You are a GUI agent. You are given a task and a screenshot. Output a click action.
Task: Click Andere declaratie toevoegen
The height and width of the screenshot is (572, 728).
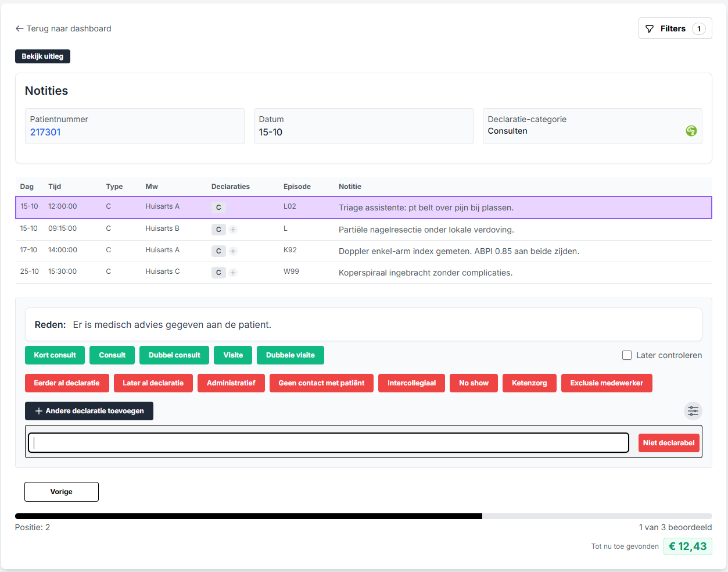[89, 411]
